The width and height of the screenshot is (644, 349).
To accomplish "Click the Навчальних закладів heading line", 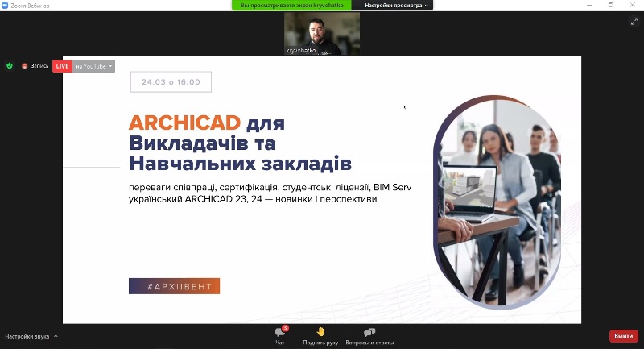I will pos(240,163).
